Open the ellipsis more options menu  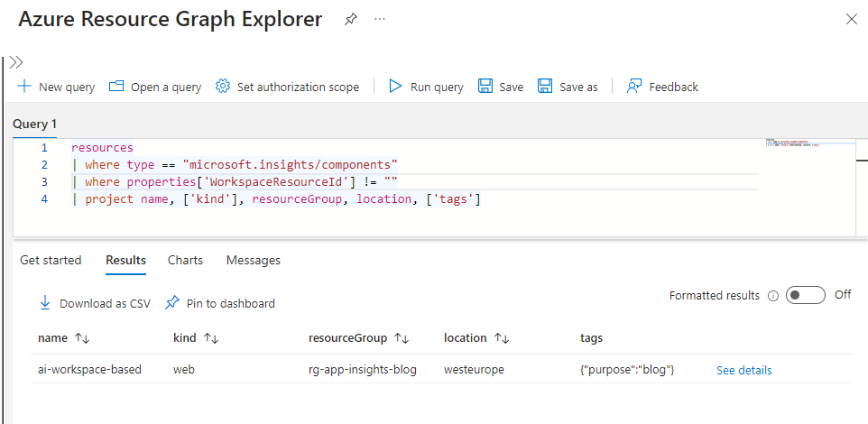pyautogui.click(x=379, y=19)
